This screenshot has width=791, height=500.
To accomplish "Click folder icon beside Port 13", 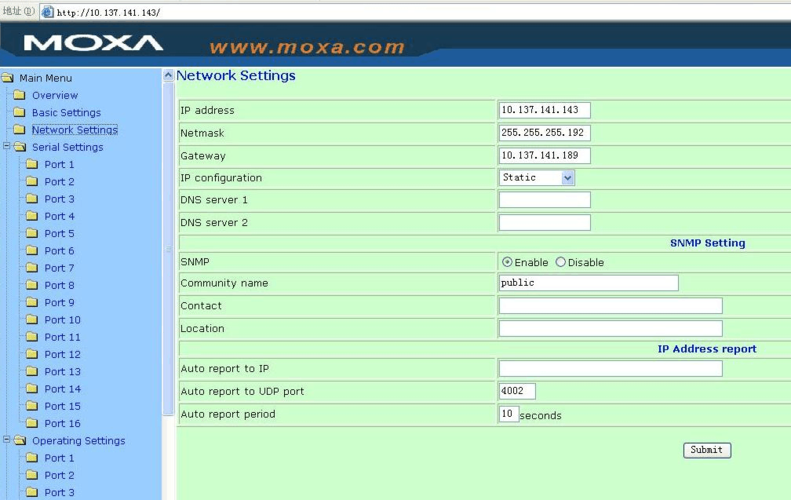I will 32,371.
